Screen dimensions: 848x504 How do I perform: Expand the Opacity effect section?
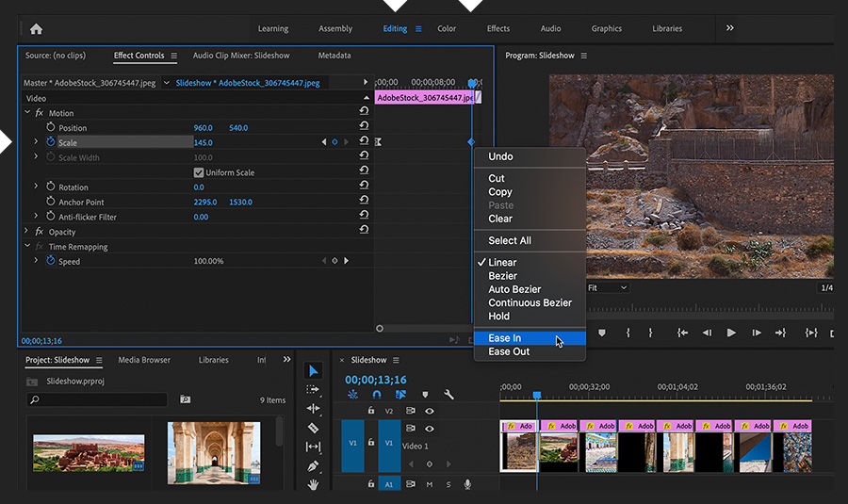click(26, 232)
